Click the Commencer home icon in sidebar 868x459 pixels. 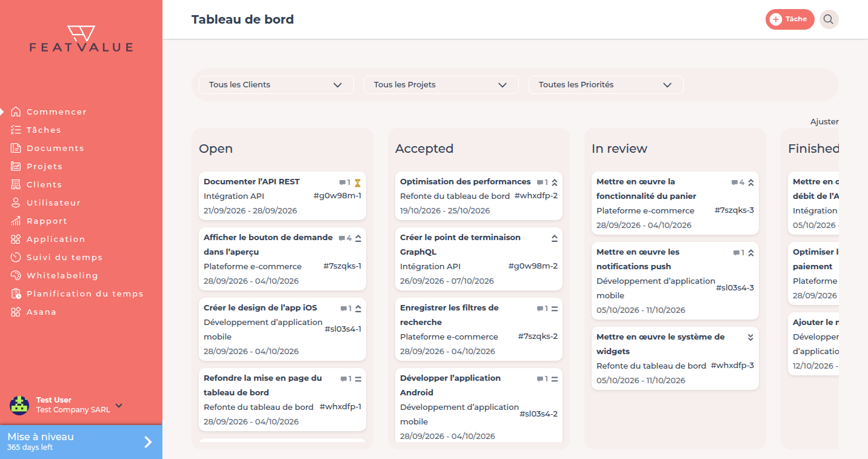(x=16, y=112)
